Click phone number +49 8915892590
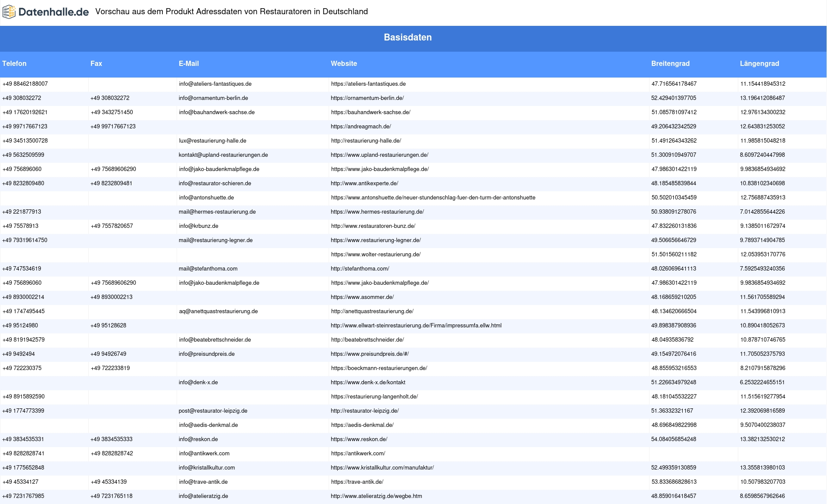The width and height of the screenshot is (827, 504). [x=23, y=397]
